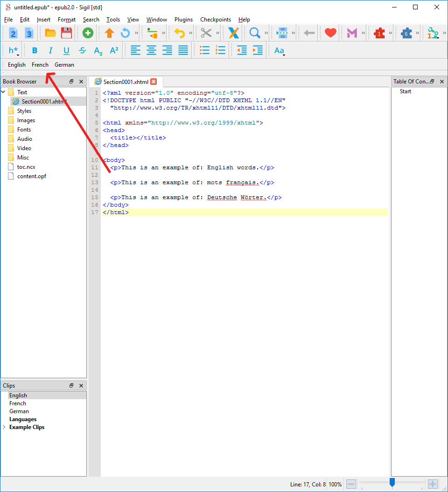The image size is (448, 492).
Task: Click the German clip button in toolbar
Action: point(64,65)
